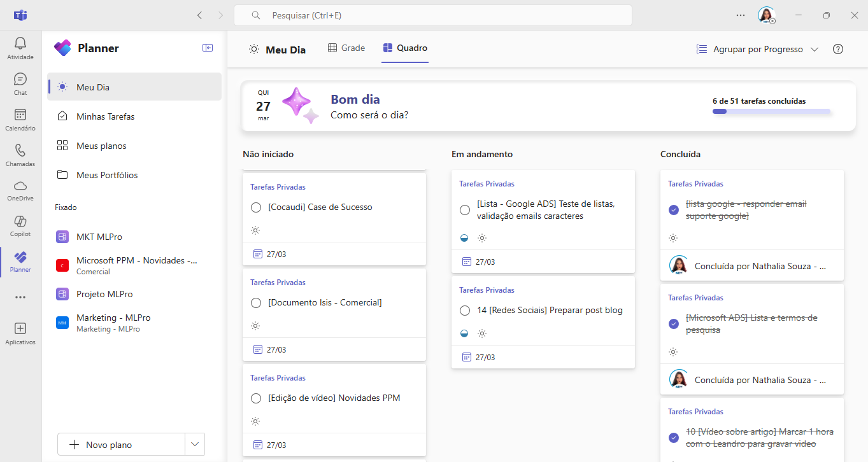868x462 pixels.
Task: Create a Novo plano
Action: (x=121, y=445)
